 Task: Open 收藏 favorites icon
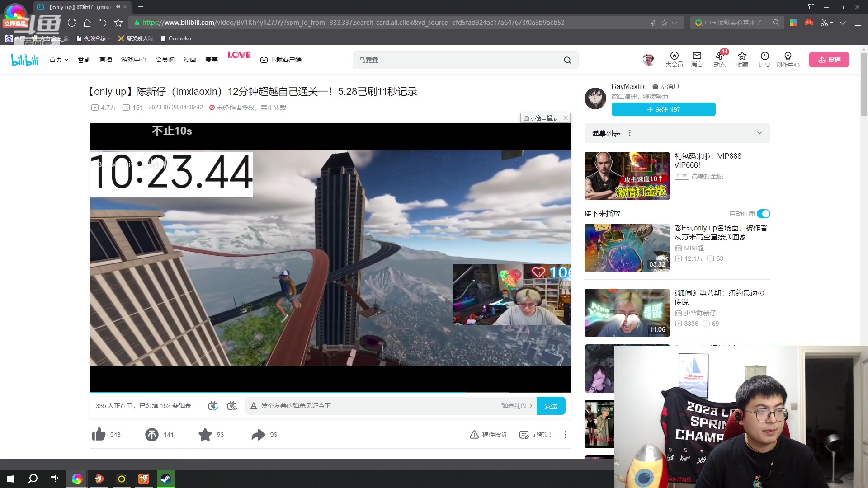[x=742, y=60]
